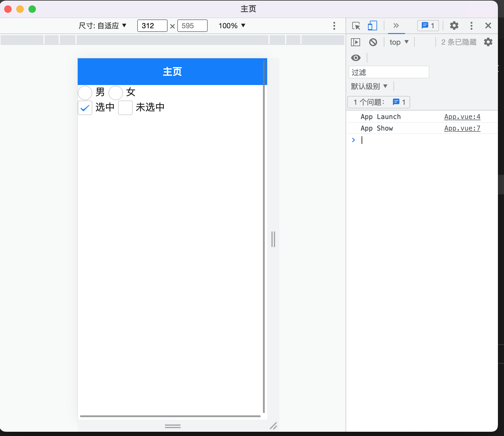504x436 pixels.
Task: Click the vertical scrollbar of the page preview
Action: click(x=264, y=237)
